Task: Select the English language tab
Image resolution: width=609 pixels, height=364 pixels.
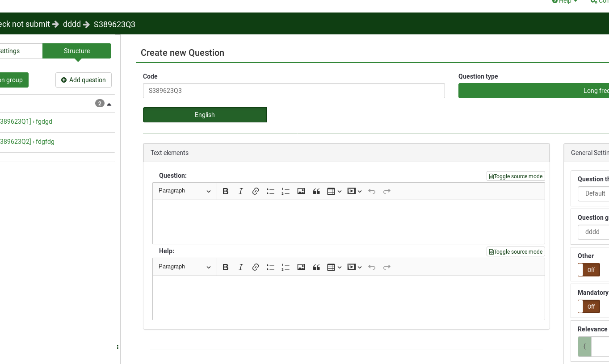Action: pos(205,115)
